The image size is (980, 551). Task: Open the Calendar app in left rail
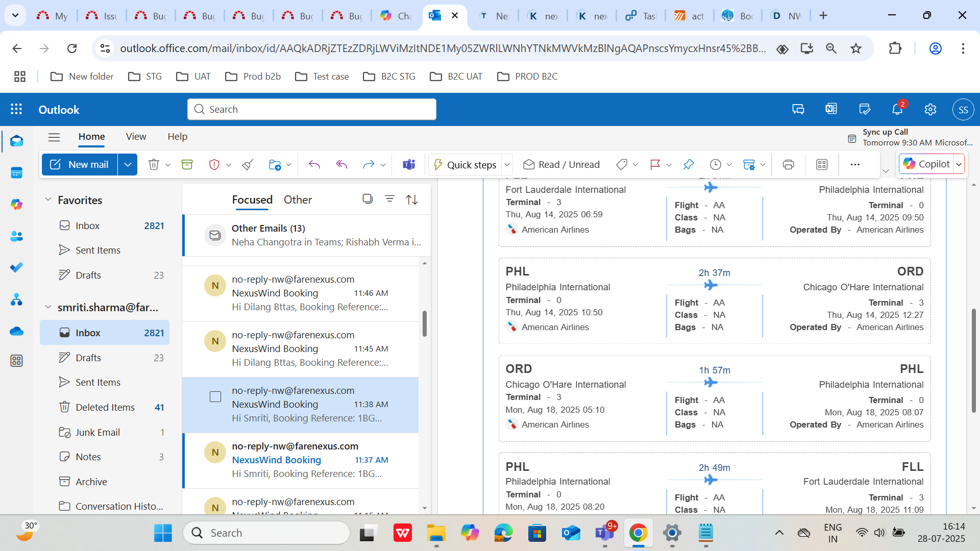[16, 172]
